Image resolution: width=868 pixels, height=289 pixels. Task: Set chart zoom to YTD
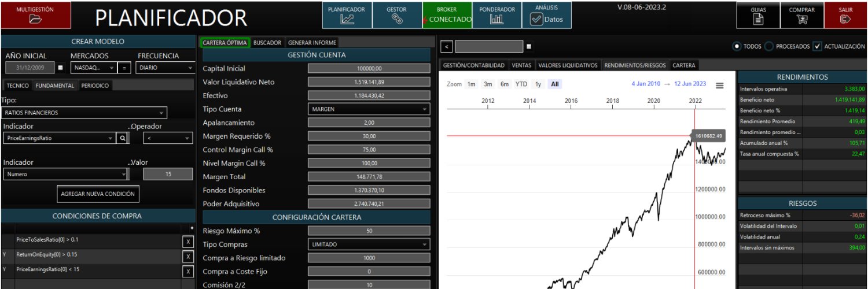tap(521, 84)
